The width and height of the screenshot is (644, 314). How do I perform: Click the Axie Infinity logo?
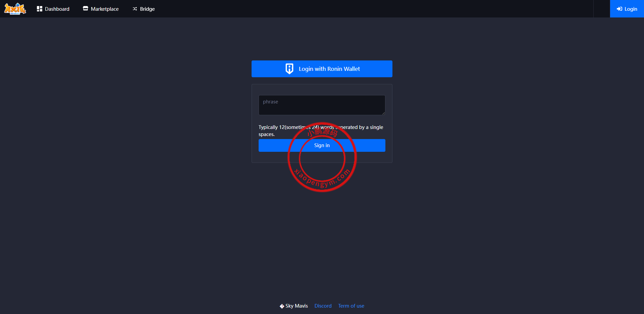(15, 9)
